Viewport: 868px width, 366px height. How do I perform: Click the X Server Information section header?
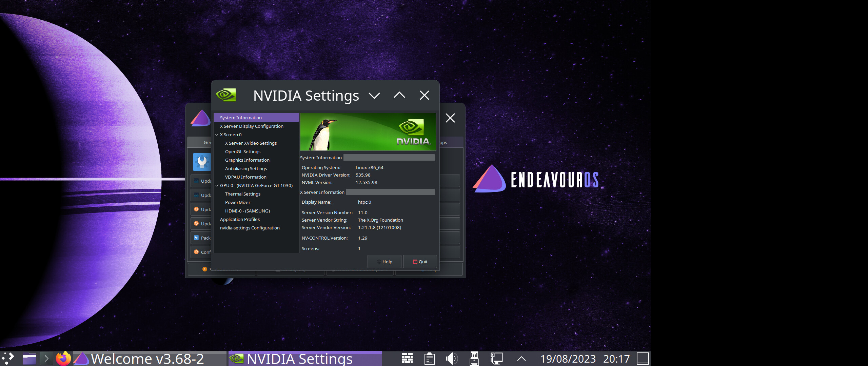pyautogui.click(x=322, y=192)
